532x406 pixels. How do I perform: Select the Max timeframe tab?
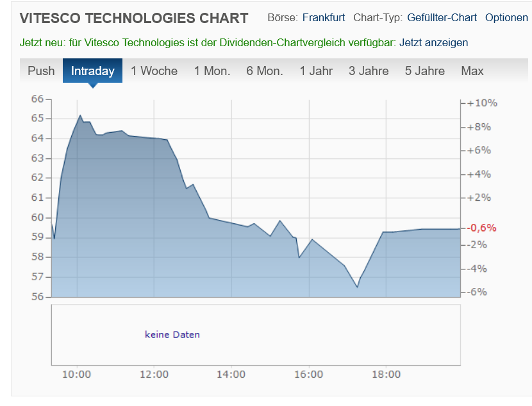coord(472,71)
